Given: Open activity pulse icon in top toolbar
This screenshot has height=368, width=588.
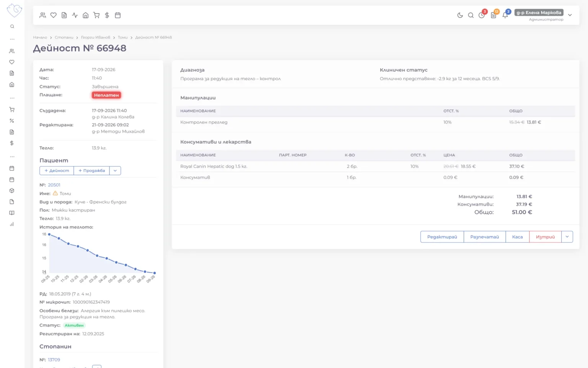Looking at the screenshot, I should 75,15.
